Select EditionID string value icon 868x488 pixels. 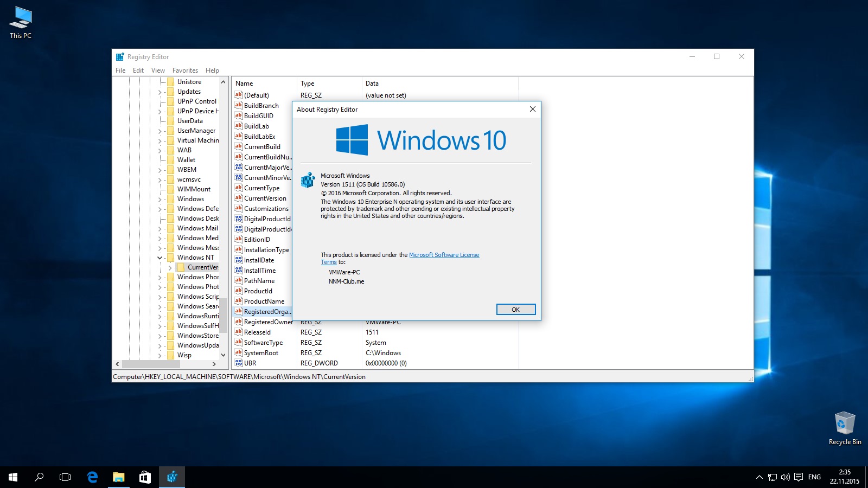[238, 239]
